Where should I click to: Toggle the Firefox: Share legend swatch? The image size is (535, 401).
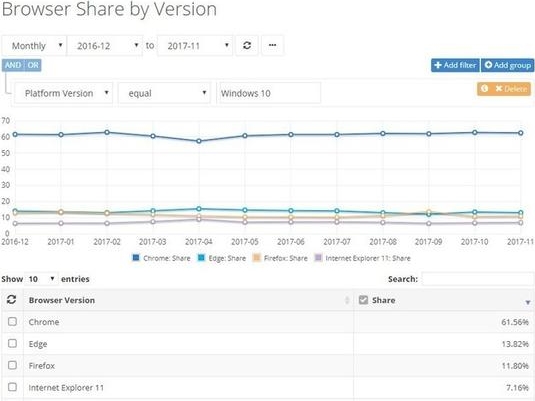(x=256, y=258)
